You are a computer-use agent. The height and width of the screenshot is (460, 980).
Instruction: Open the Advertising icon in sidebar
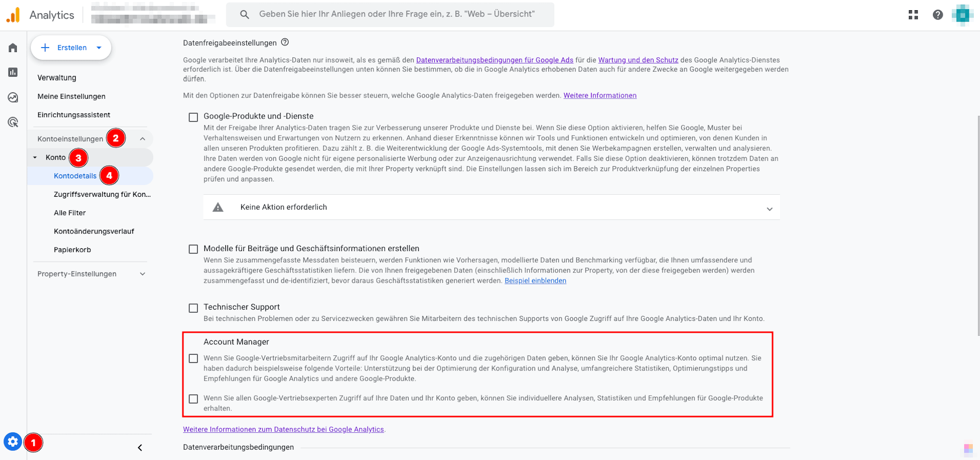click(13, 122)
